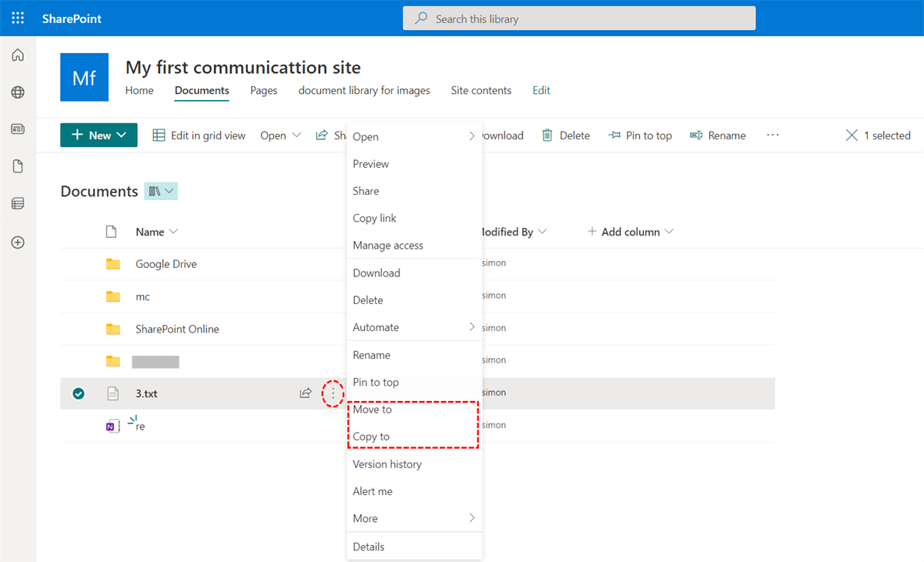
Task: Choose Move to in context menu
Action: (373, 410)
